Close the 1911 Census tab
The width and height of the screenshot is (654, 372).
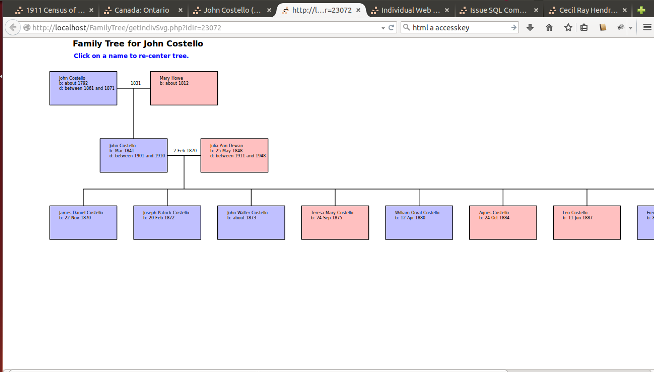pos(91,10)
